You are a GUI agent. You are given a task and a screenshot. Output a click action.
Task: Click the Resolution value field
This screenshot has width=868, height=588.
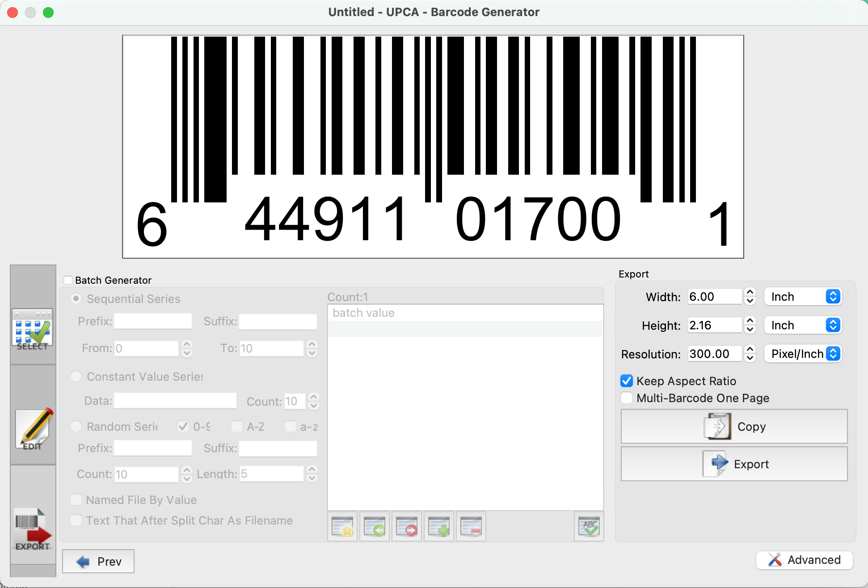pyautogui.click(x=715, y=354)
